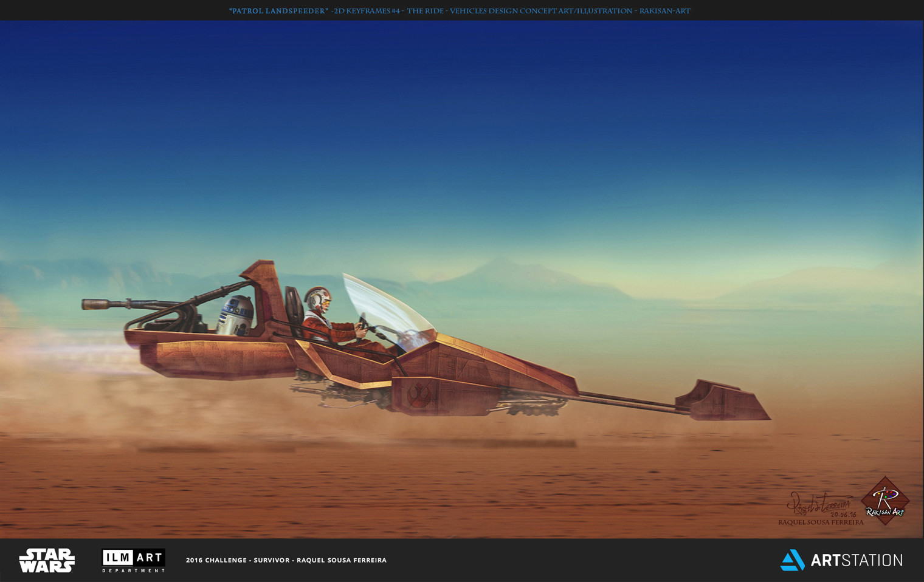924x582 pixels.
Task: Click the "Patrol Landspeeder" title text
Action: point(278,11)
